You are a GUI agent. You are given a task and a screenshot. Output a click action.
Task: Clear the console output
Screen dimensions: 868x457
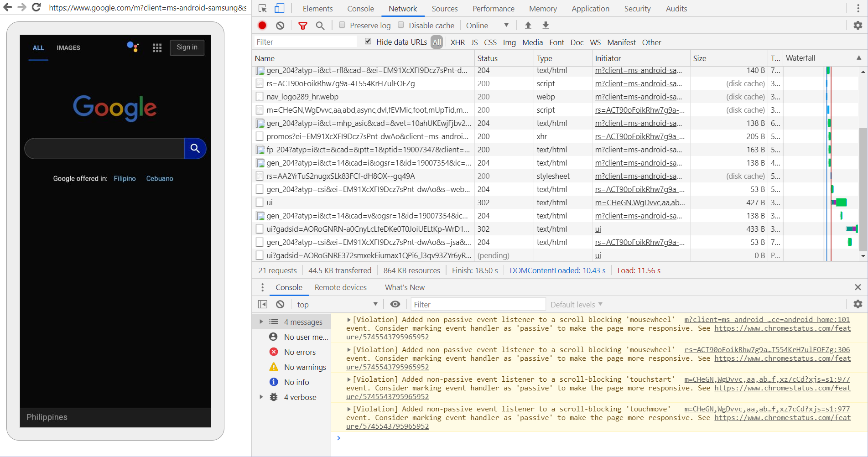click(x=280, y=304)
